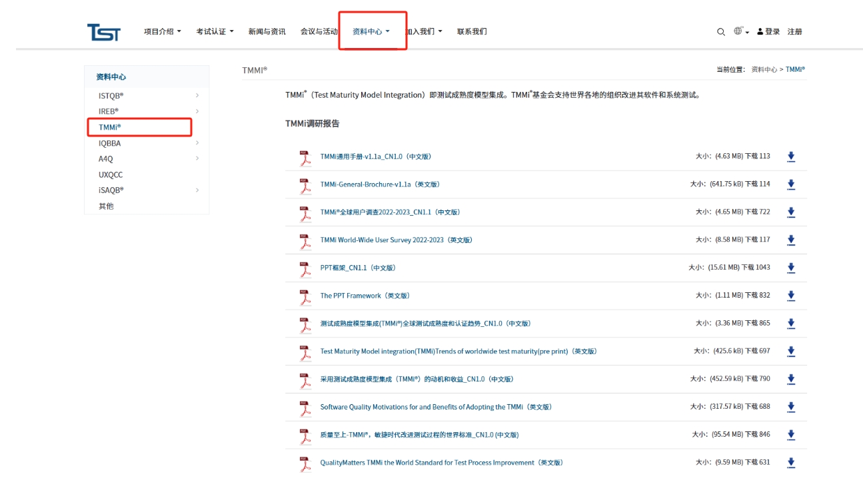Download QualityMatters TMMi World Standard file
The width and height of the screenshot is (863, 504).
click(791, 463)
